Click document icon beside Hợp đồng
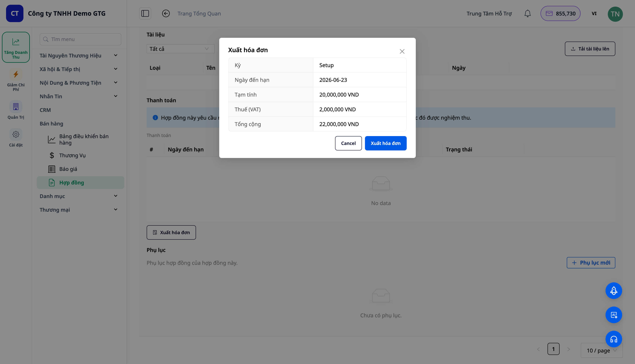This screenshot has height=364, width=635. tap(52, 183)
